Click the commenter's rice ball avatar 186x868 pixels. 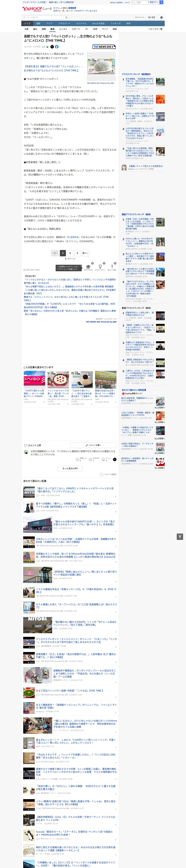click(x=26, y=452)
